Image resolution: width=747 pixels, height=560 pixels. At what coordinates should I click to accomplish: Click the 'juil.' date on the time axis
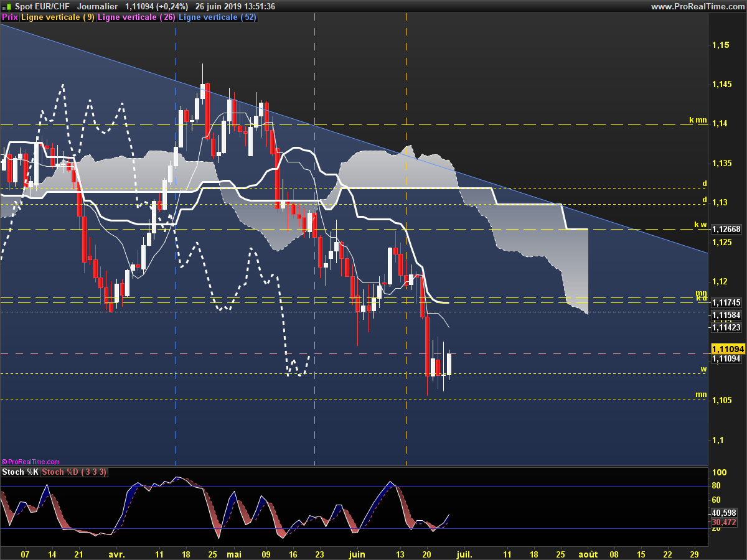tap(464, 553)
